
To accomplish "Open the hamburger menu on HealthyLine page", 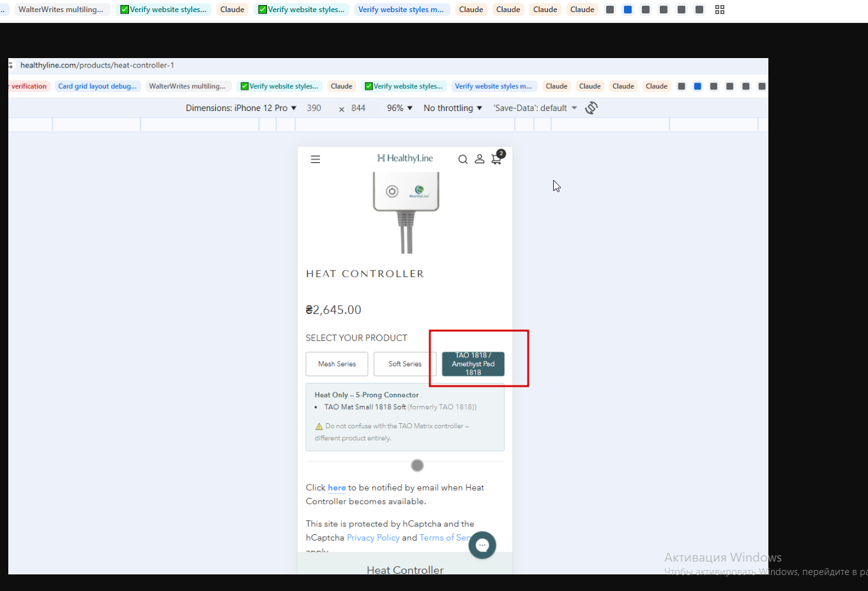I will pos(316,160).
